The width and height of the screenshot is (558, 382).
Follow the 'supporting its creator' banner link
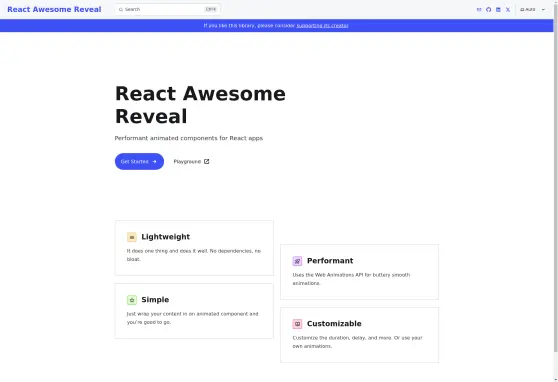point(322,26)
